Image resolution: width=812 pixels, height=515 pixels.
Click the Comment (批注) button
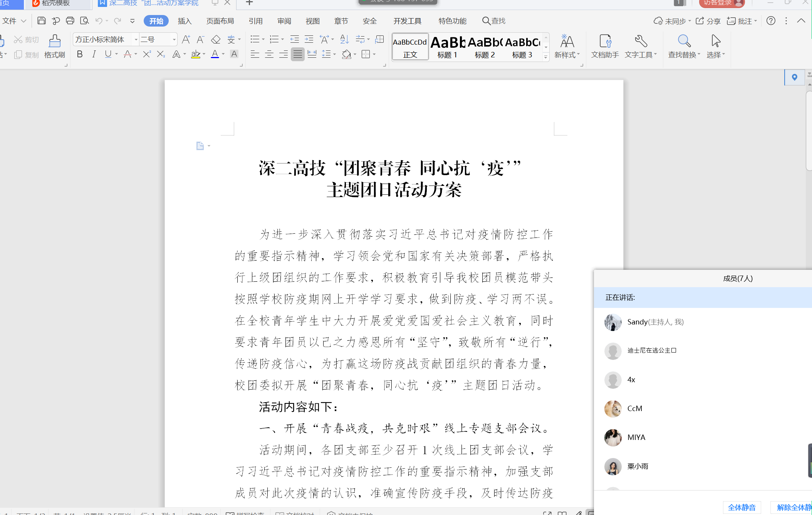coord(742,21)
